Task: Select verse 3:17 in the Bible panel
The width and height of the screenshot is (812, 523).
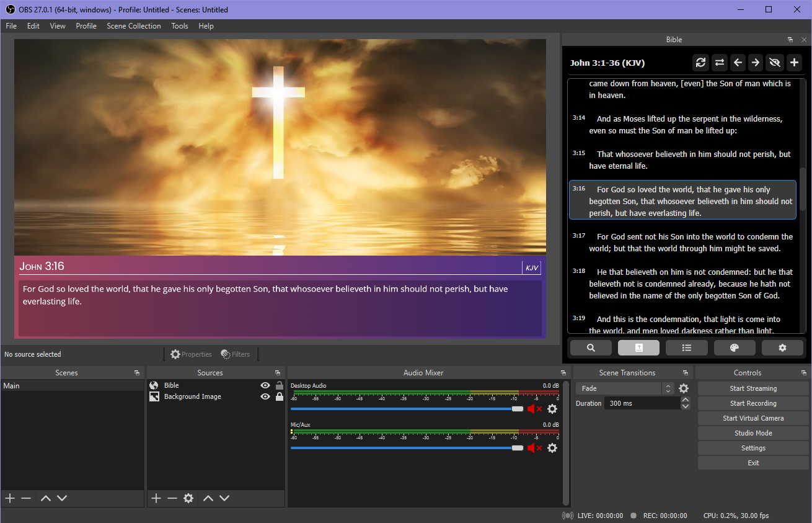Action: 682,242
